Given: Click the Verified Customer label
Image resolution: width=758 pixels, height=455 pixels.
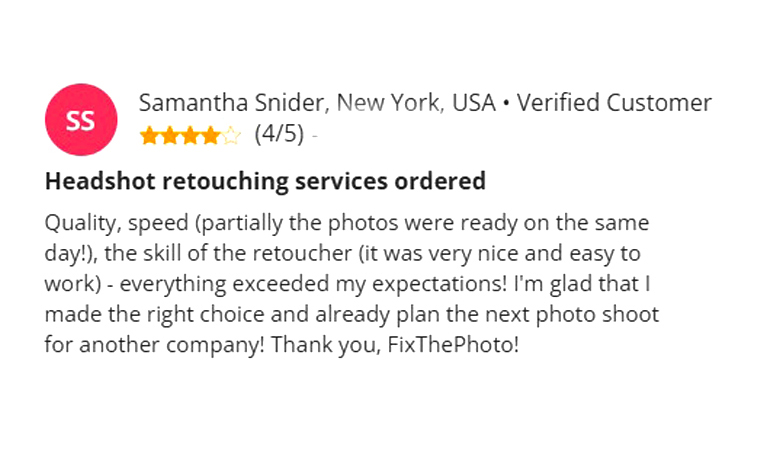Looking at the screenshot, I should click(614, 103).
